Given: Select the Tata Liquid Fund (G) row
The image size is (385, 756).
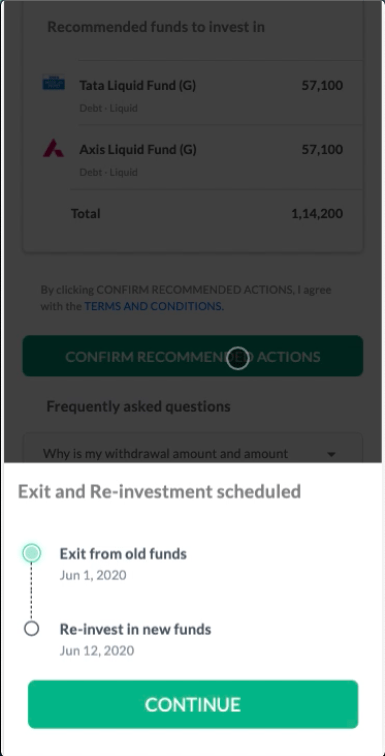Looking at the screenshot, I should (193, 94).
